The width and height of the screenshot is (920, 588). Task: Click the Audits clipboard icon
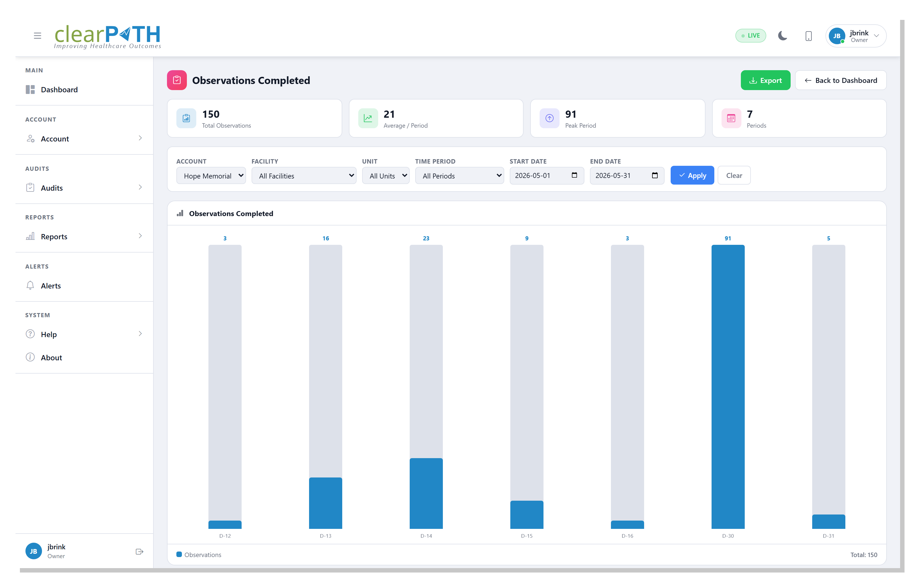pos(30,187)
